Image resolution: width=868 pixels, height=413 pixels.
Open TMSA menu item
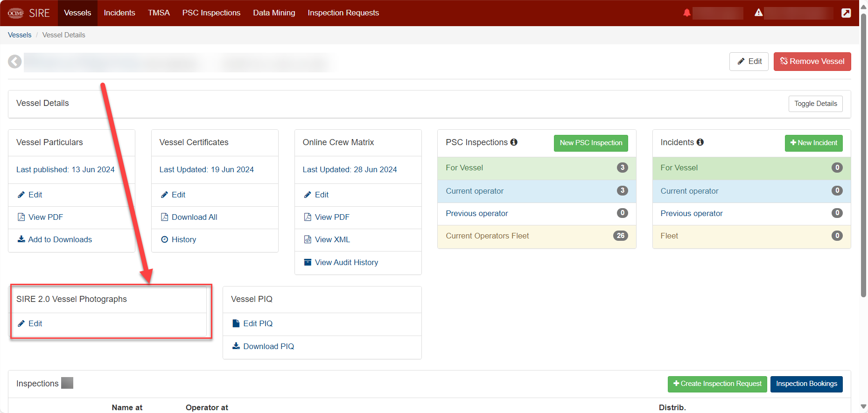pyautogui.click(x=159, y=13)
